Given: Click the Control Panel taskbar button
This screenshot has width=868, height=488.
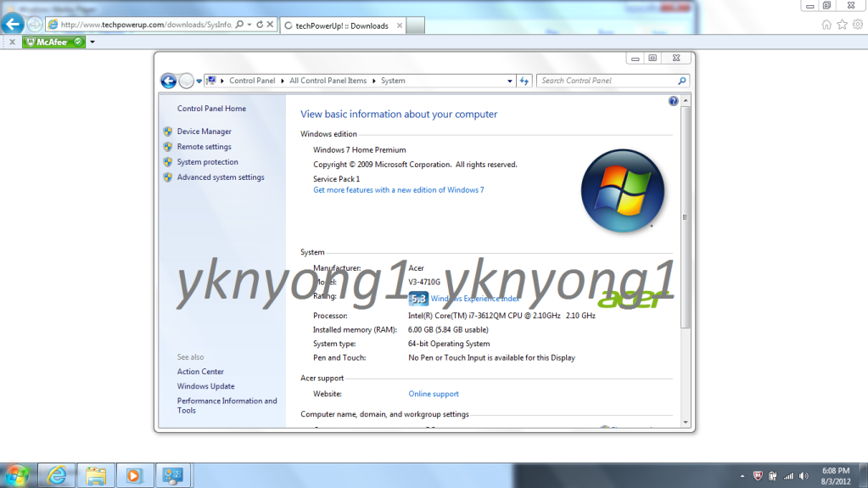Looking at the screenshot, I should [x=173, y=475].
